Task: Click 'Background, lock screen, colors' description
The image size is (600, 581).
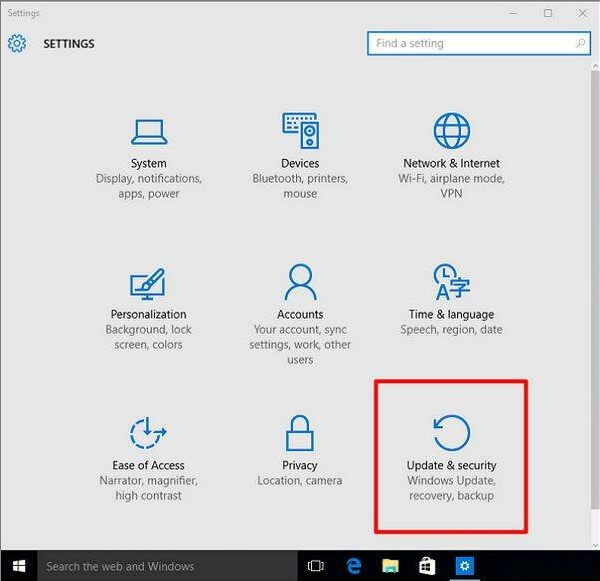Action: [x=148, y=337]
